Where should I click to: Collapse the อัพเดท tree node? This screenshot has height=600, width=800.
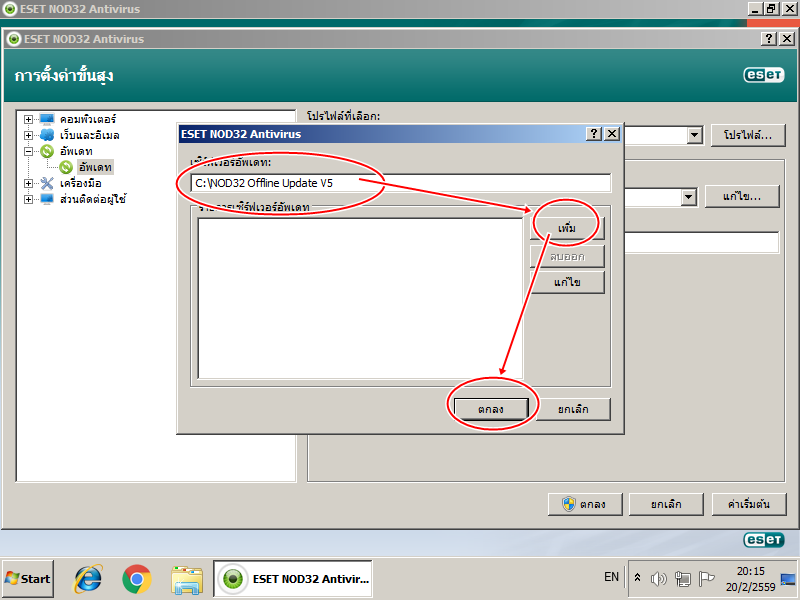point(29,152)
